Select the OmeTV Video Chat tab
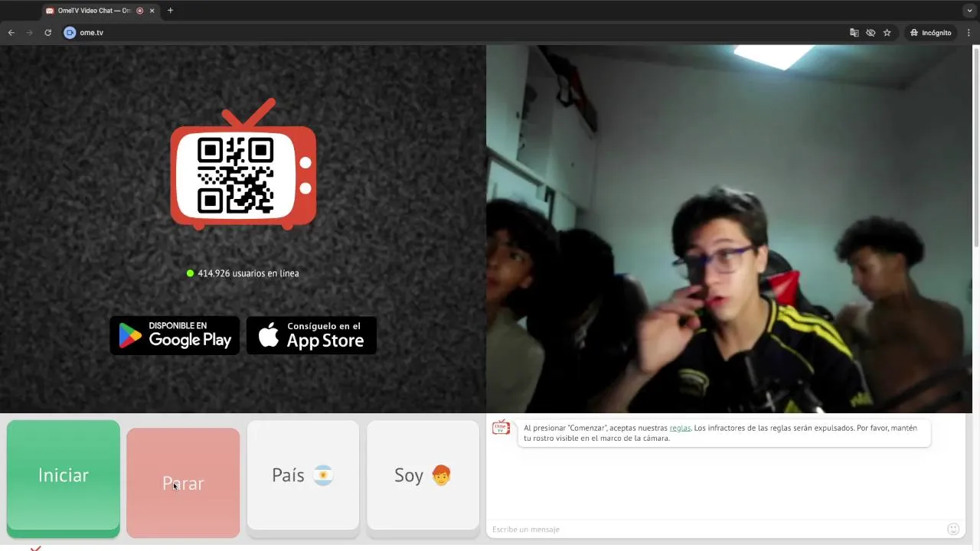 [100, 11]
